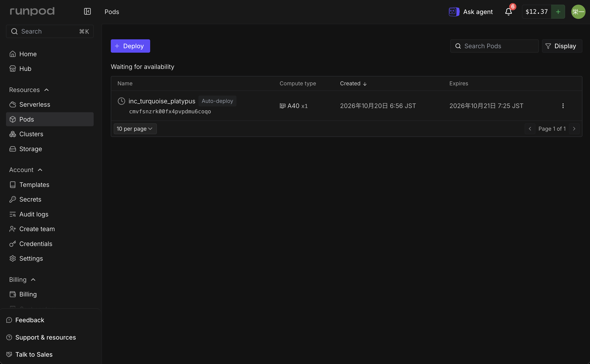Click the Auto-deploy badge

pyautogui.click(x=217, y=101)
